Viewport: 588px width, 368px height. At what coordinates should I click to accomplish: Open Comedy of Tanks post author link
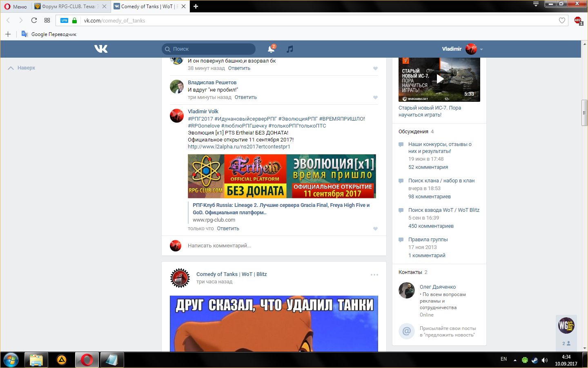tap(232, 274)
